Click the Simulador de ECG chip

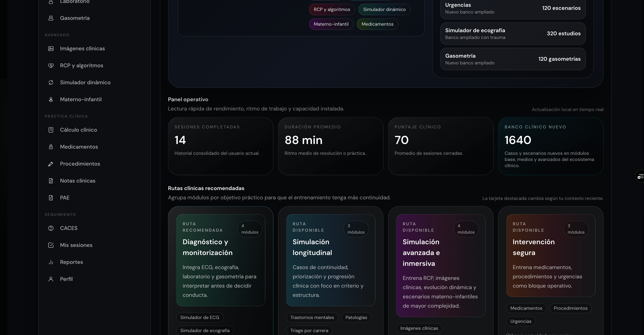[x=200, y=317]
